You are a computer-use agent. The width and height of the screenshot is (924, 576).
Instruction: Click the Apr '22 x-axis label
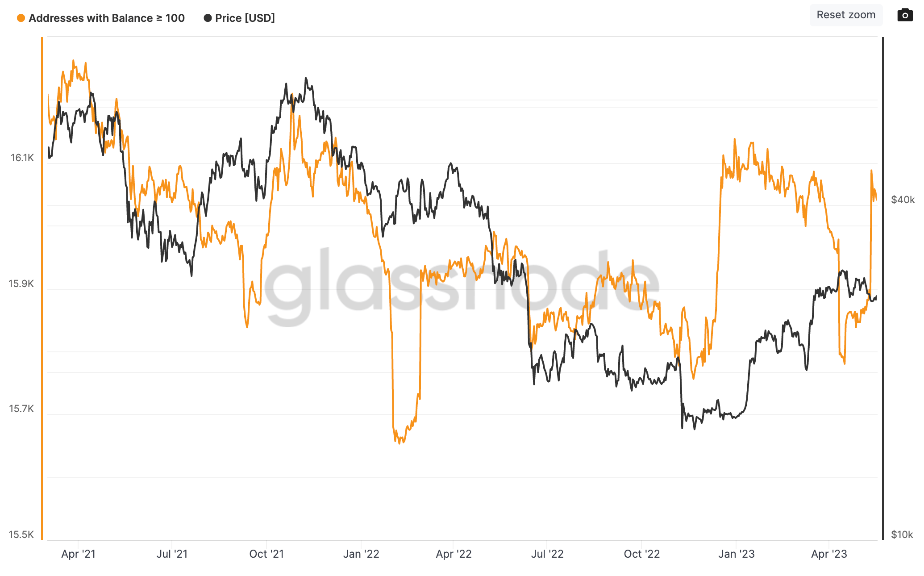(x=454, y=554)
